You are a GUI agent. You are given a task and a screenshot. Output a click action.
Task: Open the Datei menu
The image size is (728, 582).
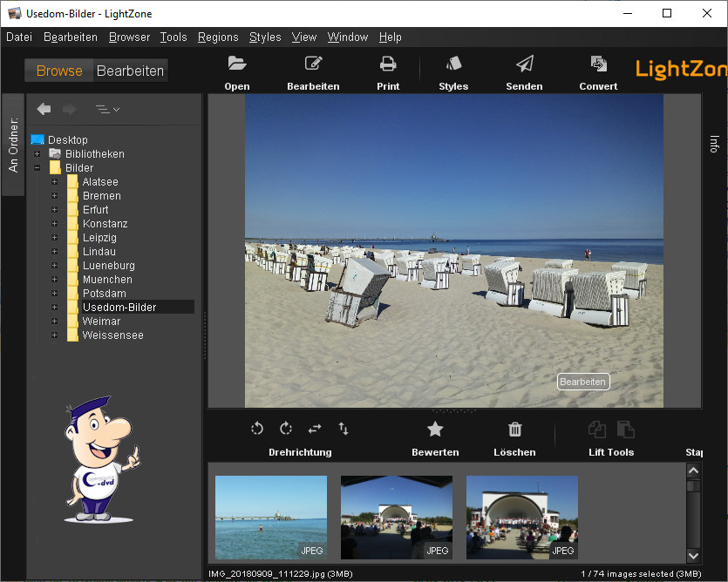(x=19, y=37)
